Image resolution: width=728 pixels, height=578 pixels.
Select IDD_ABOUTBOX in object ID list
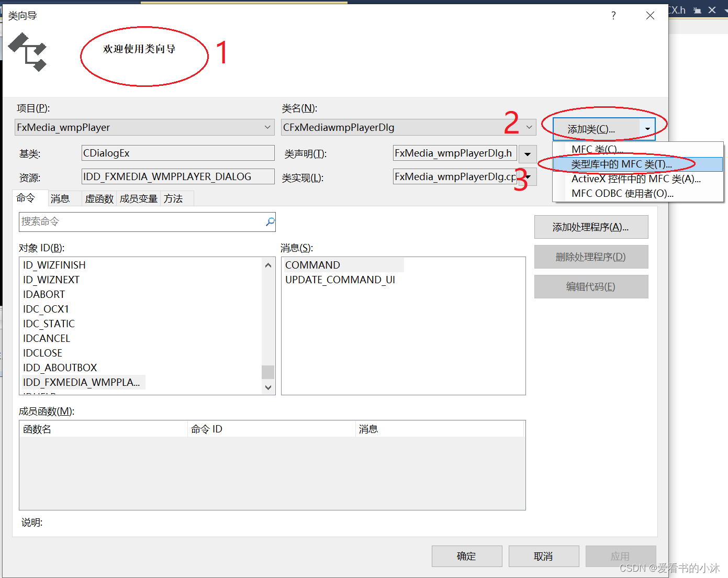(x=60, y=368)
